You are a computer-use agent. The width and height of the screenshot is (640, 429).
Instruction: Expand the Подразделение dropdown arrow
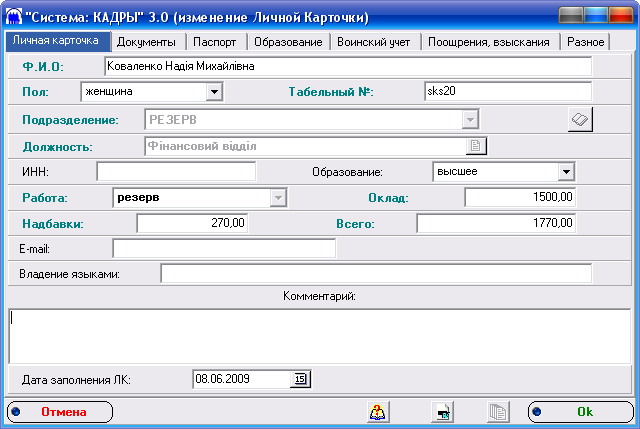pos(470,120)
